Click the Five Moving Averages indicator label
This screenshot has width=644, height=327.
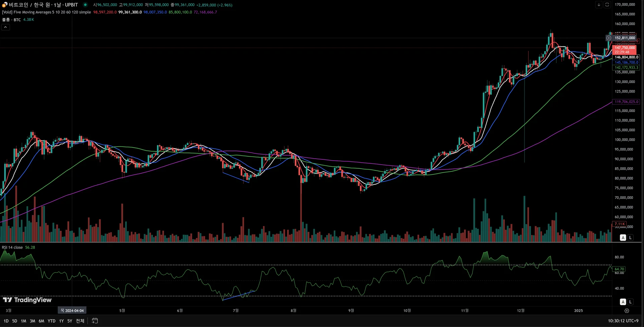tap(46, 12)
